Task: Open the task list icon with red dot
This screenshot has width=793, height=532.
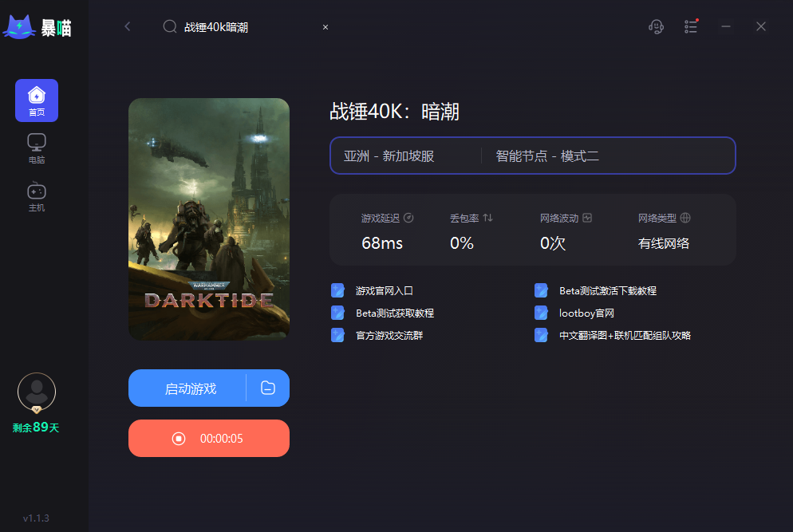Action: pyautogui.click(x=691, y=26)
